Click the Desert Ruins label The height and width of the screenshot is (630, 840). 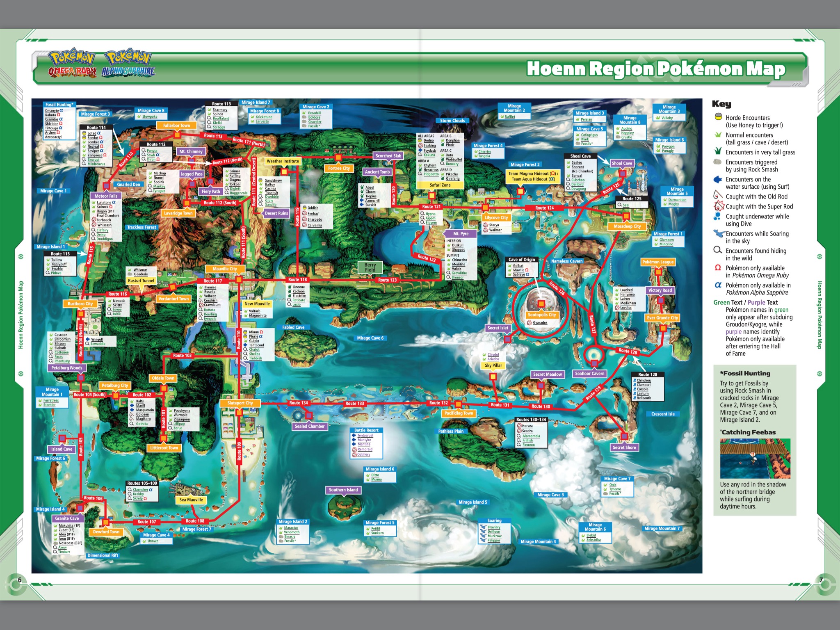(x=276, y=213)
